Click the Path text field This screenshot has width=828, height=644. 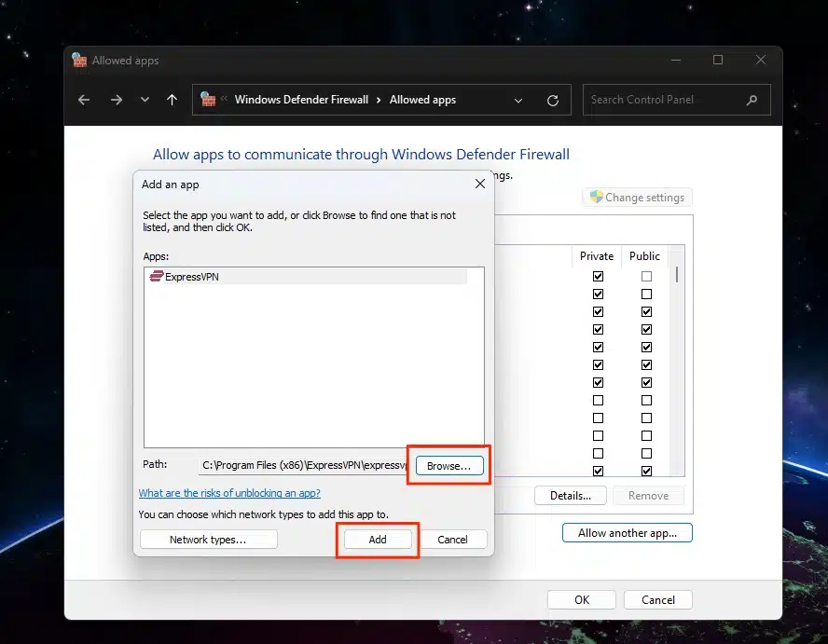[x=303, y=465]
